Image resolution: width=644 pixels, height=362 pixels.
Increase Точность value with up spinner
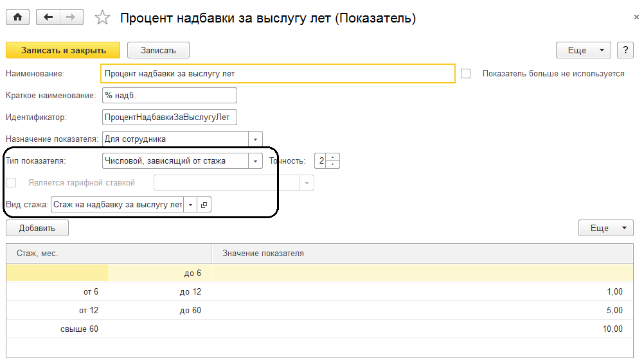pos(333,157)
